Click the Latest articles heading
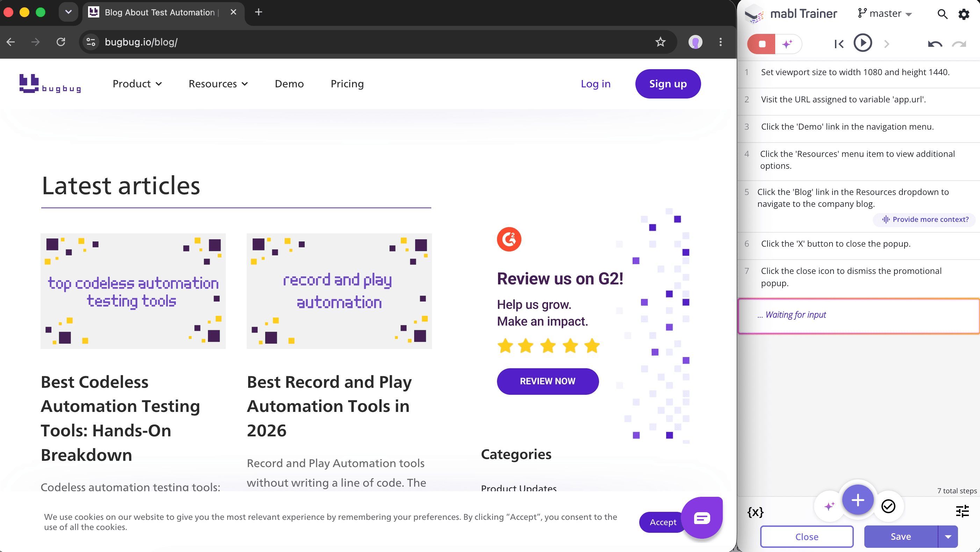This screenshot has height=552, width=980. [121, 186]
